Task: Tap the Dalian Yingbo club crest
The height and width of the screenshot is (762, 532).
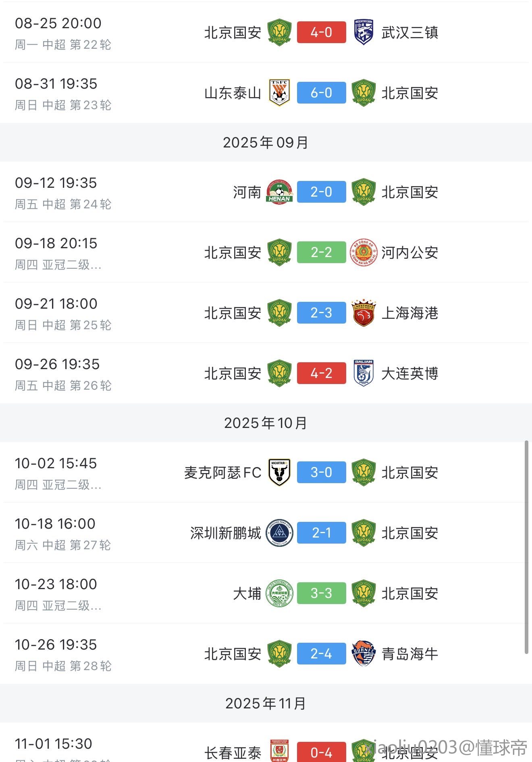Action: tap(364, 373)
